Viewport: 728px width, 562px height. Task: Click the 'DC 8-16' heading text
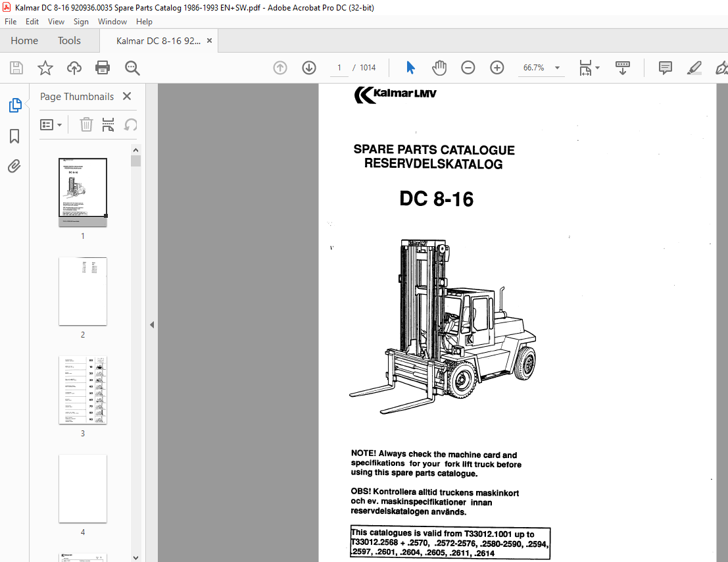tap(437, 199)
